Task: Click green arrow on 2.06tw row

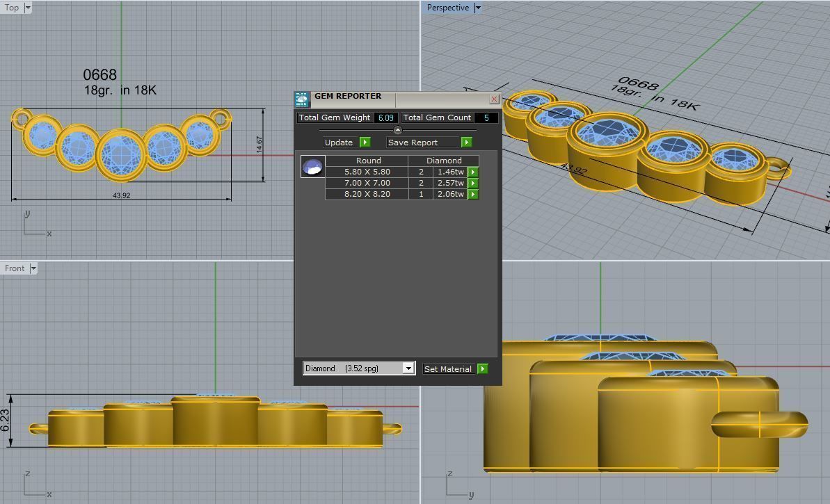Action: pyautogui.click(x=473, y=194)
